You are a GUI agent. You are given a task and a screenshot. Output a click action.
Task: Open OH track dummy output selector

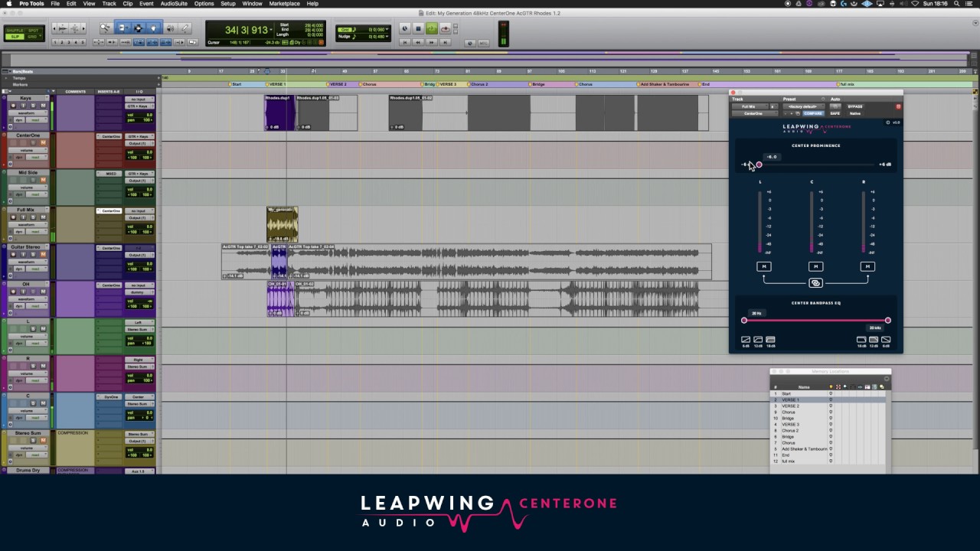pos(138,292)
